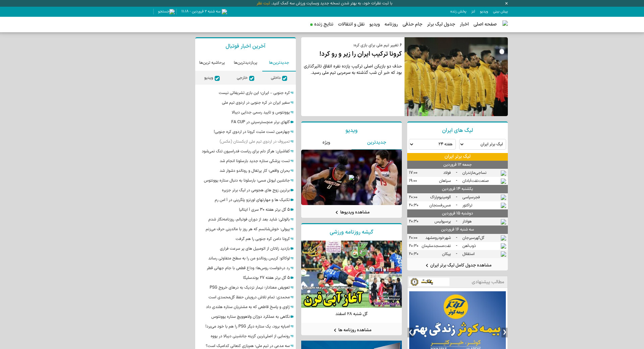Viewport: 644px width, 349px height.
Task: Open the لیگ برتر ایران league dropdown
Action: pos(482,144)
